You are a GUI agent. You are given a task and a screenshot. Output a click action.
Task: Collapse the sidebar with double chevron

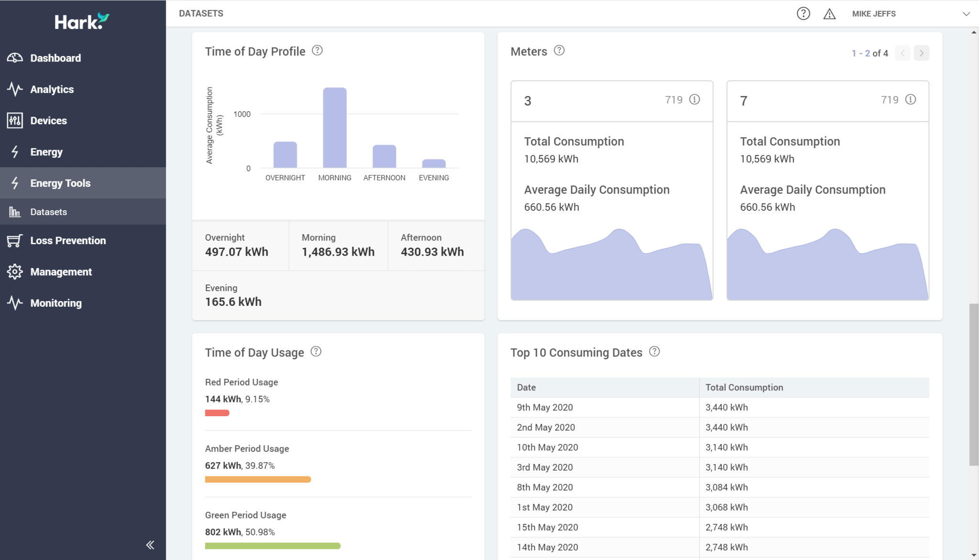tap(150, 545)
